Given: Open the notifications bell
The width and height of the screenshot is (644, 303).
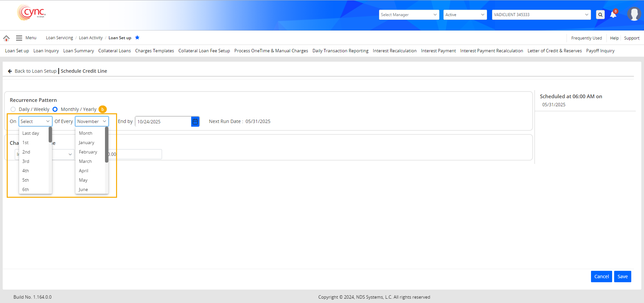Looking at the screenshot, I should (613, 14).
